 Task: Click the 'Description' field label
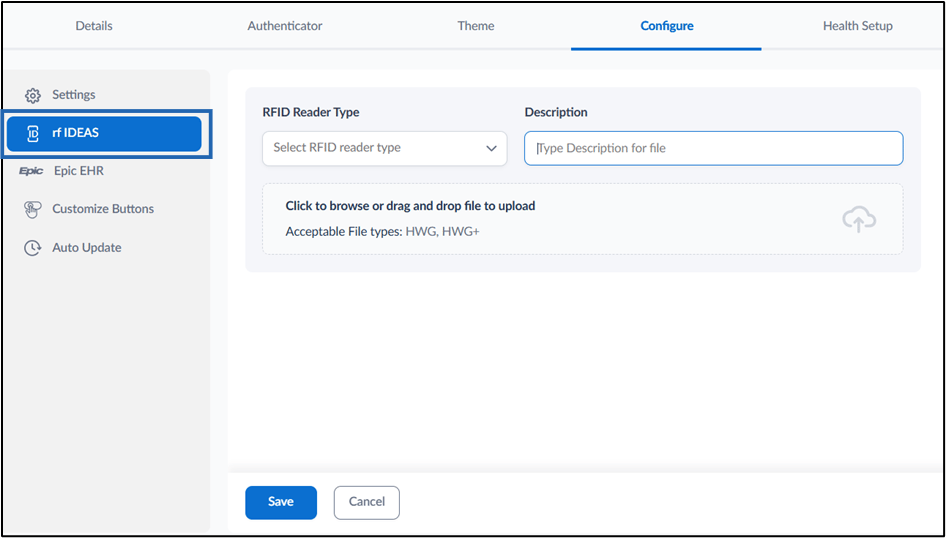[x=556, y=112]
